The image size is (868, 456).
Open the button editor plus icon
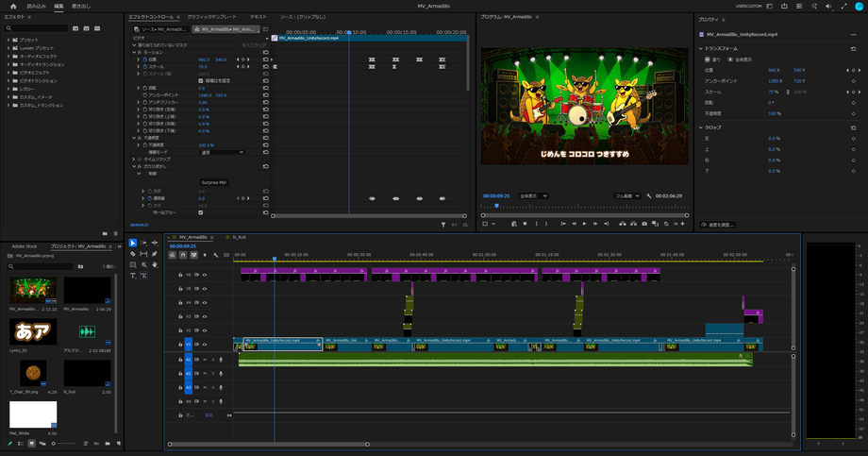point(682,224)
